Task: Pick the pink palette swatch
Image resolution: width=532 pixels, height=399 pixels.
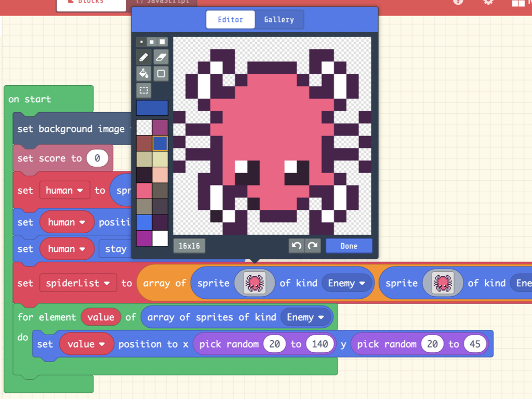Action: click(144, 191)
